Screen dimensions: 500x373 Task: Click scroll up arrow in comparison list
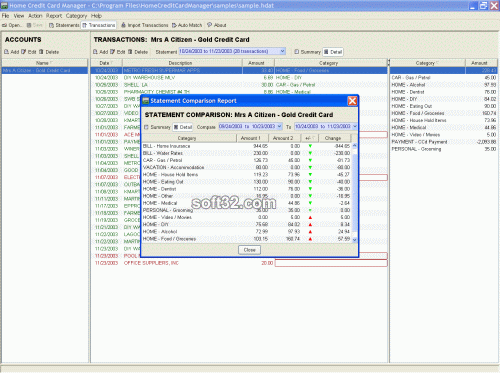coord(354,146)
